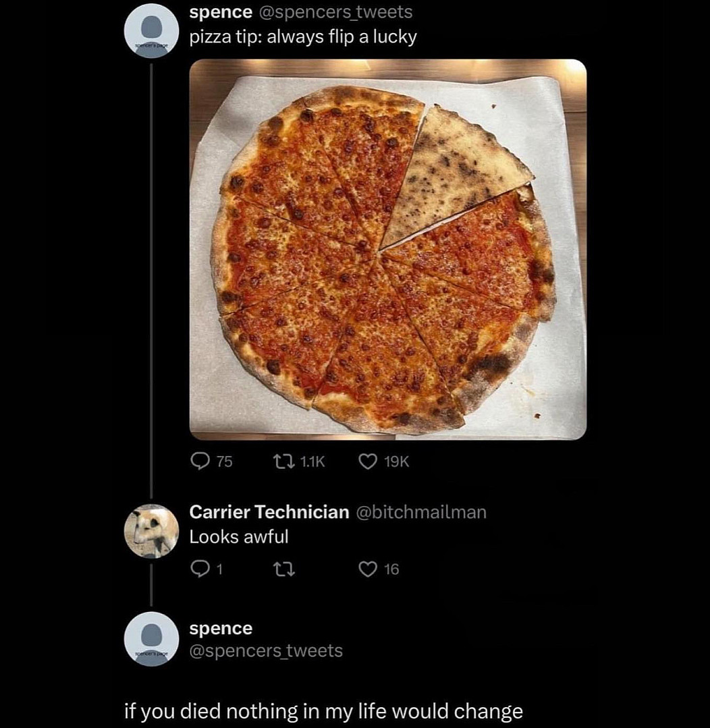The image size is (710, 728).
Task: Select the spence name in the final reply
Action: coord(221,628)
